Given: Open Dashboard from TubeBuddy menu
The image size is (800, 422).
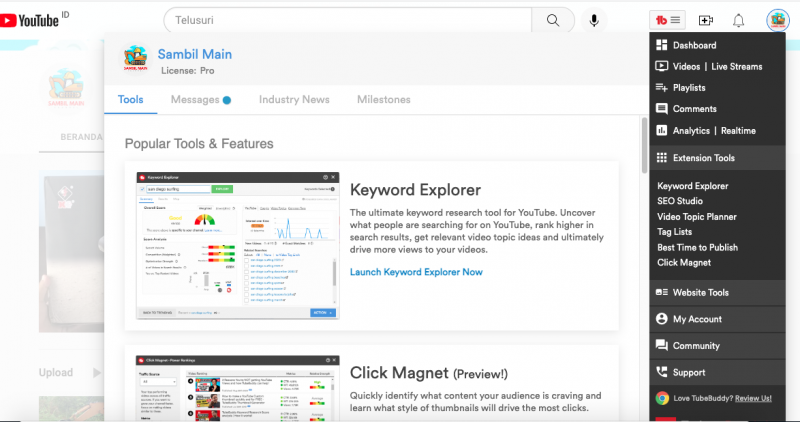Looking at the screenshot, I should point(694,46).
